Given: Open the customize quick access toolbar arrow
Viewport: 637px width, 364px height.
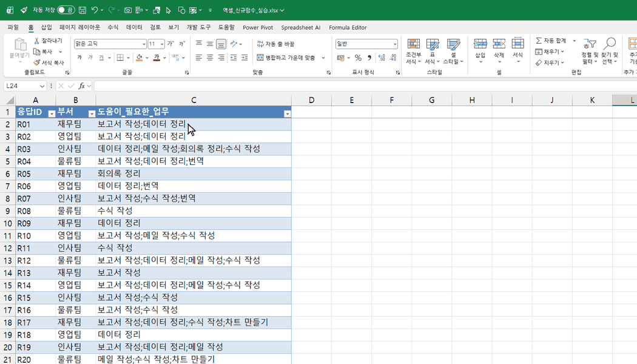Looking at the screenshot, I should coord(210,10).
